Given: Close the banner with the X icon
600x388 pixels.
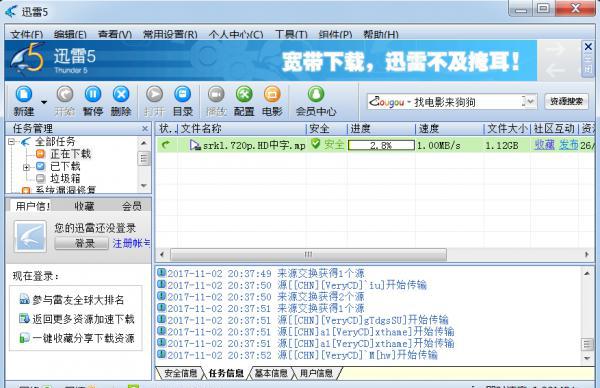Looking at the screenshot, I should (588, 47).
